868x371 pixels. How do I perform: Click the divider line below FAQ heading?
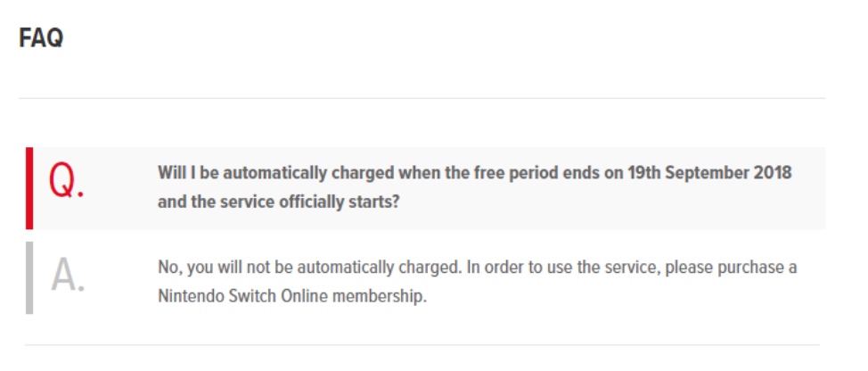pyautogui.click(x=422, y=99)
